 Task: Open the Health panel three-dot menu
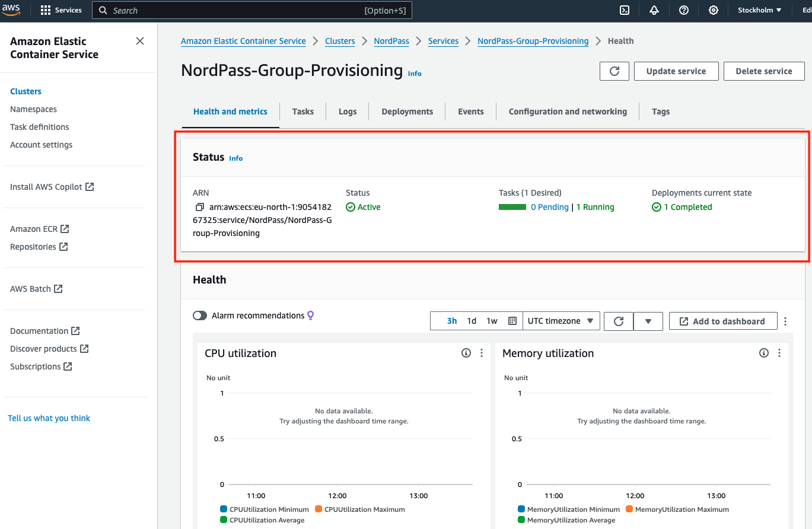[785, 321]
